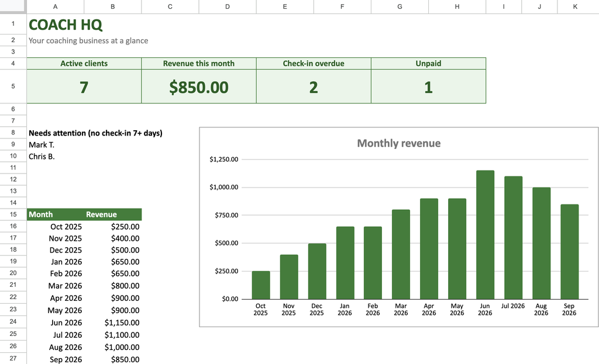Click the Needs attention heading cell
This screenshot has width=599, height=364.
[95, 133]
